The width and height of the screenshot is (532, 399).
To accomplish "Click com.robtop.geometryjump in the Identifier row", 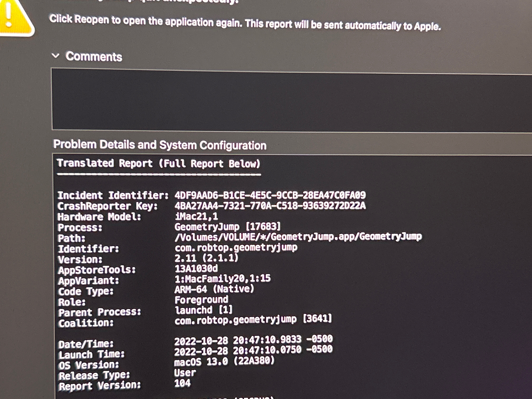I will 236,248.
